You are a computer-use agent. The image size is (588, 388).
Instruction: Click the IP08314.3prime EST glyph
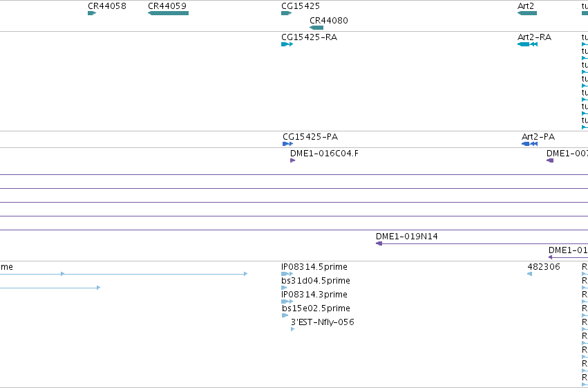[x=287, y=302]
